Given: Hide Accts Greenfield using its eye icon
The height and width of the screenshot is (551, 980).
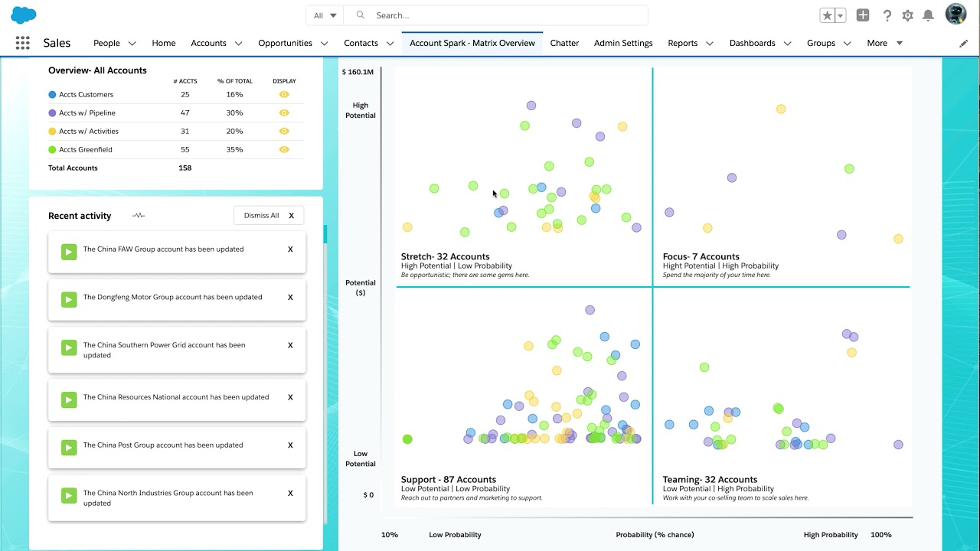Looking at the screenshot, I should point(284,150).
